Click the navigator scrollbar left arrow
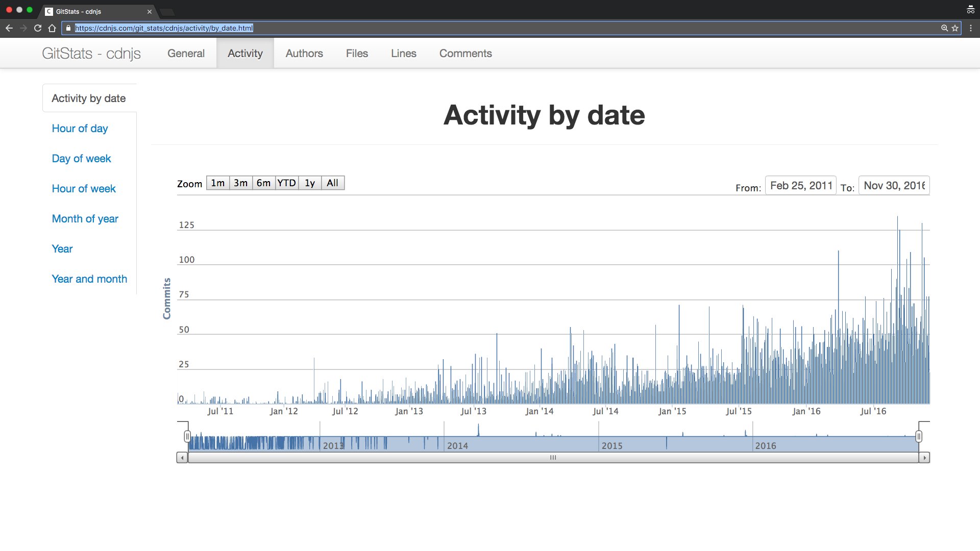The width and height of the screenshot is (980, 551). (182, 458)
